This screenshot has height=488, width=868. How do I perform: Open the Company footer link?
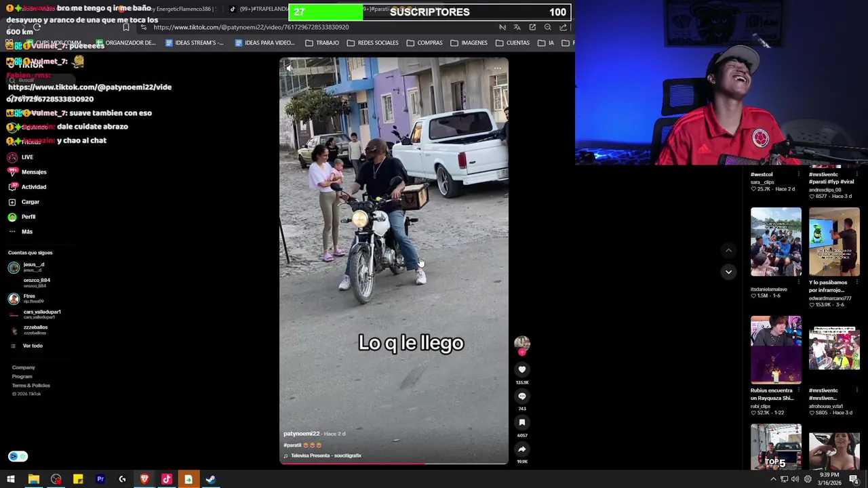point(23,367)
